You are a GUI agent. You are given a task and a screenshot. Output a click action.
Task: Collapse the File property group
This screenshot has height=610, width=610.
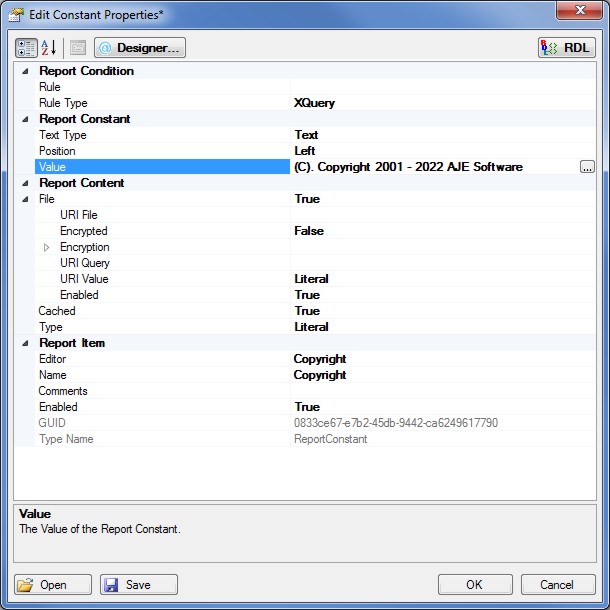point(24,199)
